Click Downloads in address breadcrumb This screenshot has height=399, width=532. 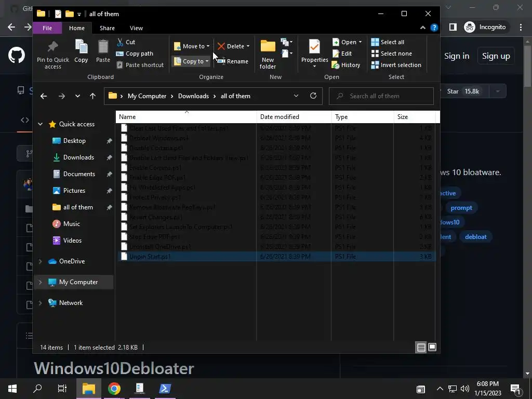pyautogui.click(x=193, y=96)
